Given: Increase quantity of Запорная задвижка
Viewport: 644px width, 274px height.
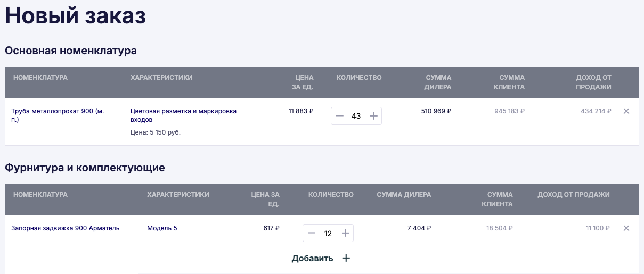Looking at the screenshot, I should (345, 233).
